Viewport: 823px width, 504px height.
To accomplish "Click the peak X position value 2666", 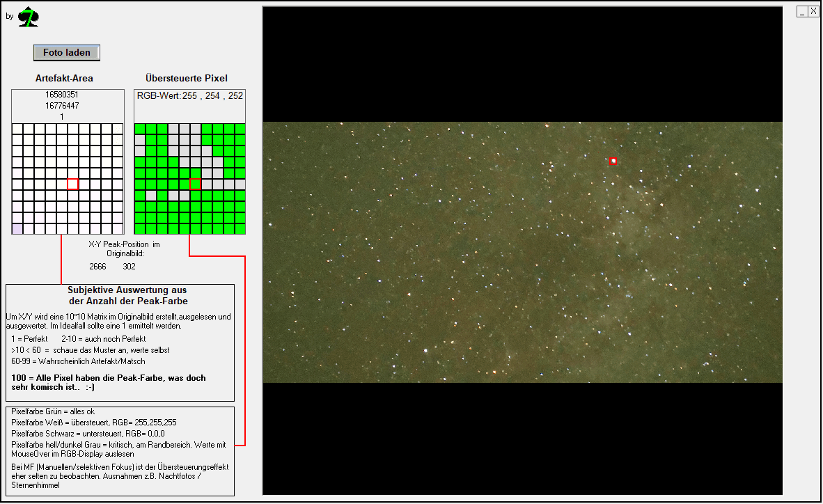I will [97, 266].
